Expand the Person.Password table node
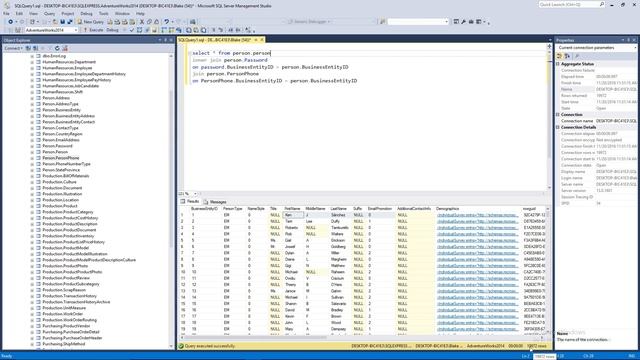Viewport: 640px width, 360px height. tap(32, 146)
